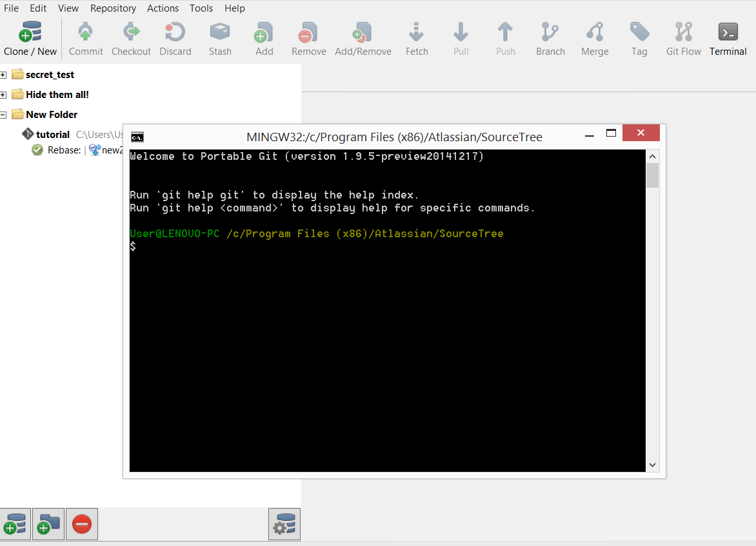756x546 pixels.
Task: Minimize the MINGW32 terminal window
Action: point(589,134)
